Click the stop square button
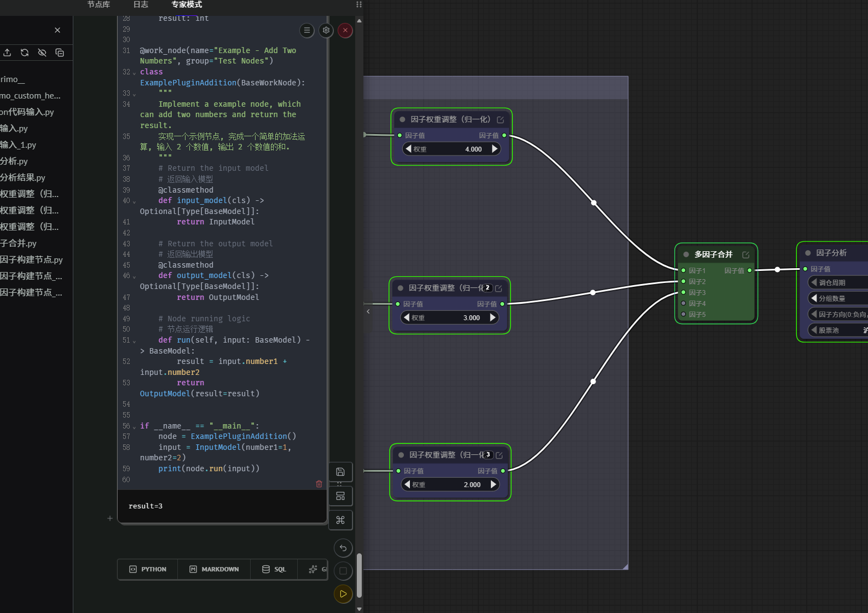The image size is (868, 613). 343,571
